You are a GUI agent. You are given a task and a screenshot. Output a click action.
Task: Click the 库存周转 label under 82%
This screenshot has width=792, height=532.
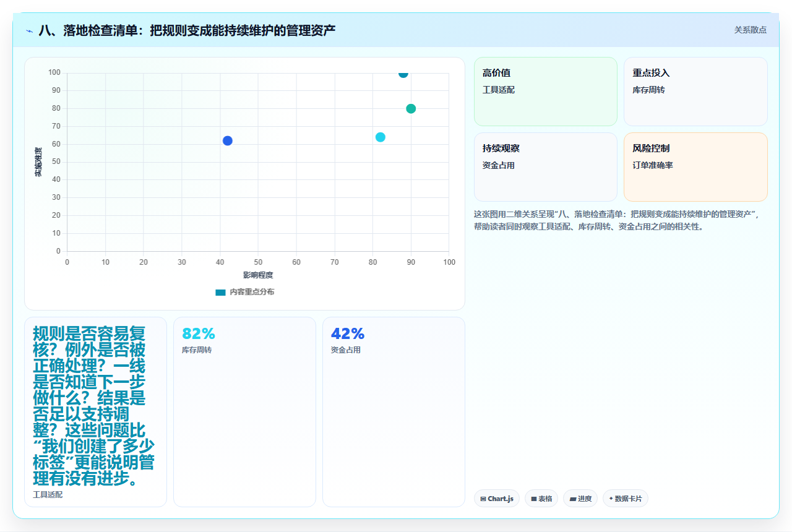197,350
